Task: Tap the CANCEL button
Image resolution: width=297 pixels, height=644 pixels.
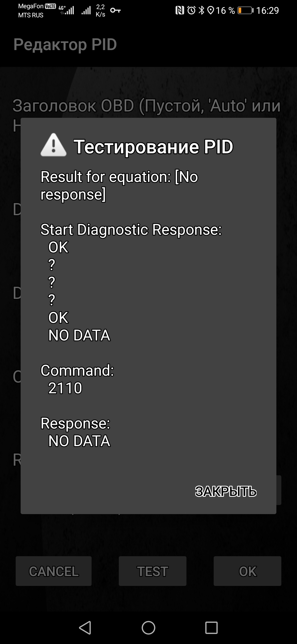Action: [54, 571]
